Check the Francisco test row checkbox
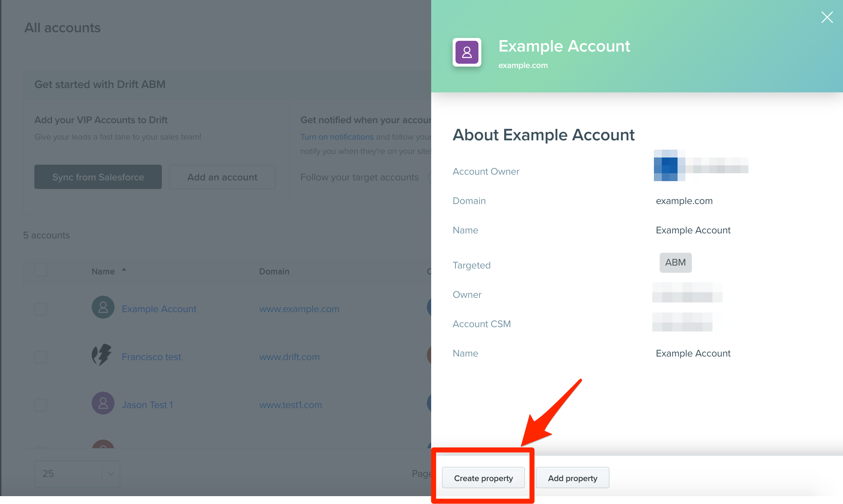The height and width of the screenshot is (504, 843). pos(41,357)
